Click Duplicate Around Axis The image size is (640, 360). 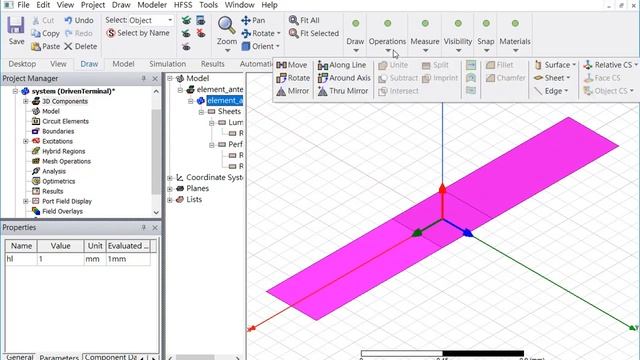[x=344, y=78]
